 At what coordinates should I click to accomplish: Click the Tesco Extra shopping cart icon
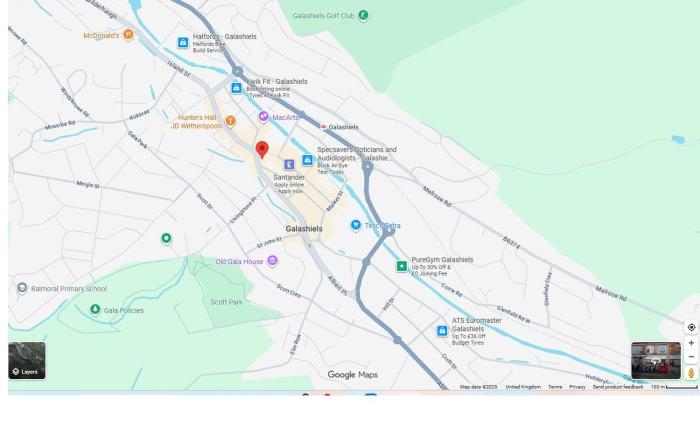pos(355,226)
